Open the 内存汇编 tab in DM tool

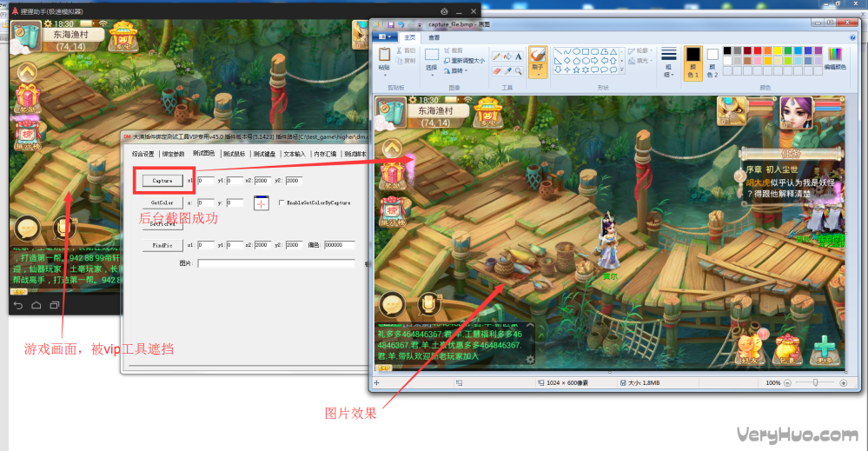coord(325,154)
